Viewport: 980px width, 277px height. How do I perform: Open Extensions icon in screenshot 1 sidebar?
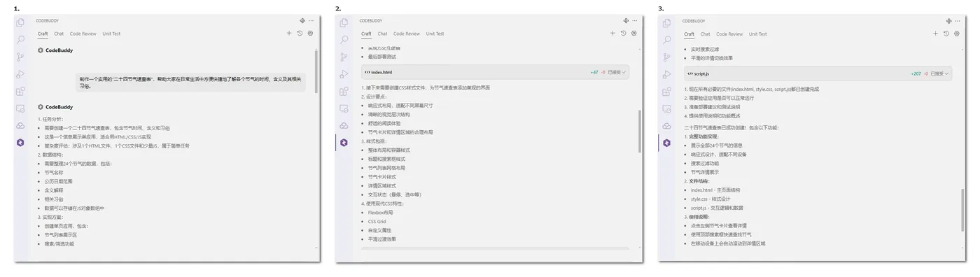(20, 91)
